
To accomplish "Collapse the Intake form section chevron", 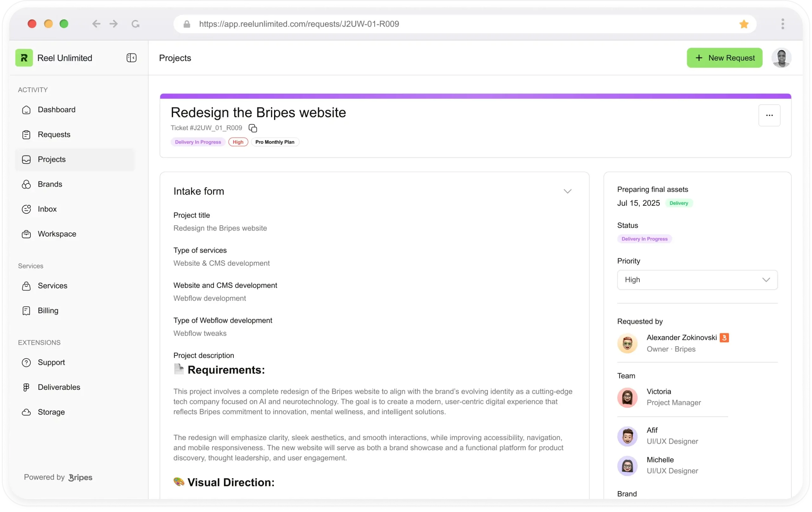I will 567,191.
